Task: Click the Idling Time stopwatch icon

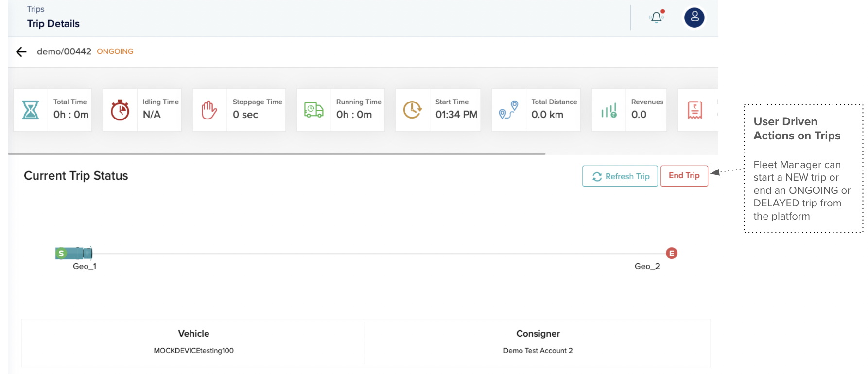Action: click(x=120, y=110)
